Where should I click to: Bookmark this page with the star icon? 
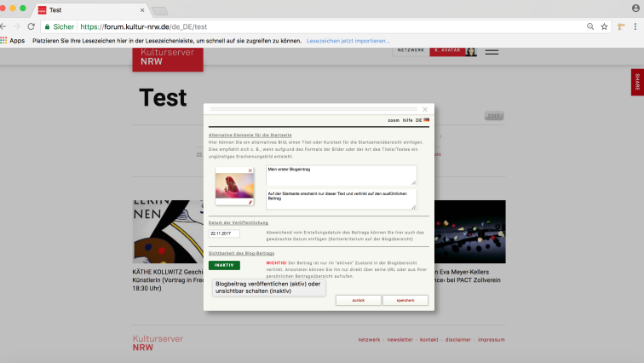(x=604, y=26)
